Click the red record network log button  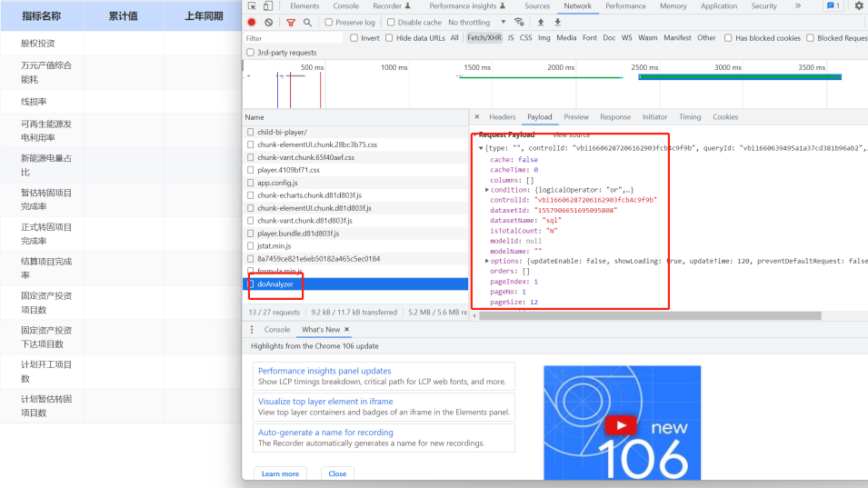pos(252,22)
